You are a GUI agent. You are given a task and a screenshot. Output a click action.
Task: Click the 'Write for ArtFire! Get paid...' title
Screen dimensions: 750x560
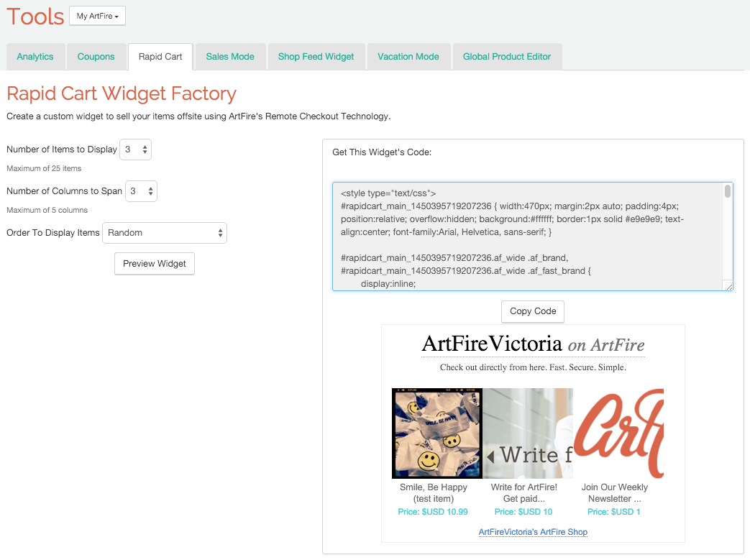tap(523, 493)
